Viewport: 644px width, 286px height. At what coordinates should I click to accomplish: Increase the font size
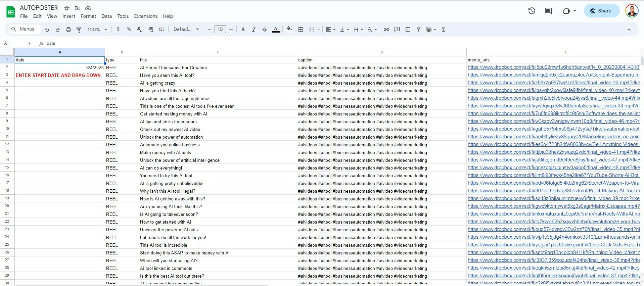point(231,30)
